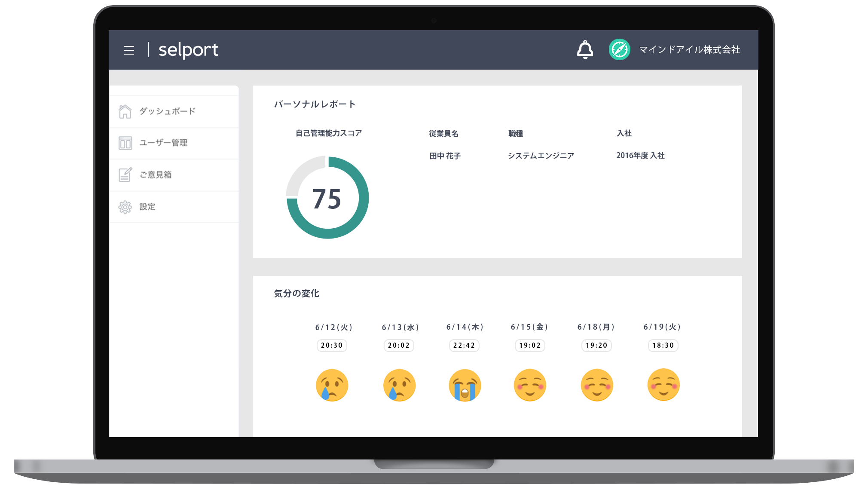Open ダッシュボード menu item

[174, 111]
